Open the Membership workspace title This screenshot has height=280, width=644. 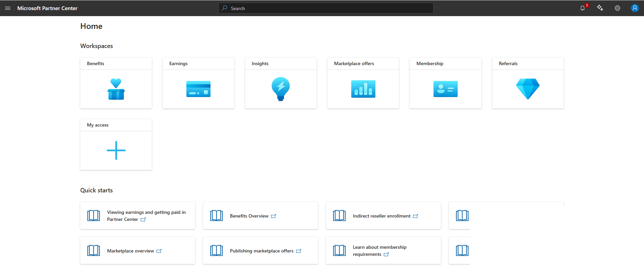point(430,63)
